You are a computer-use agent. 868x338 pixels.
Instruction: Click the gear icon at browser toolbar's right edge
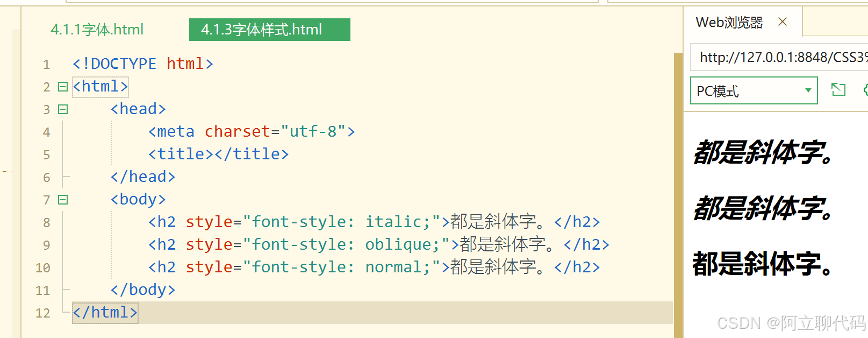pyautogui.click(x=865, y=90)
